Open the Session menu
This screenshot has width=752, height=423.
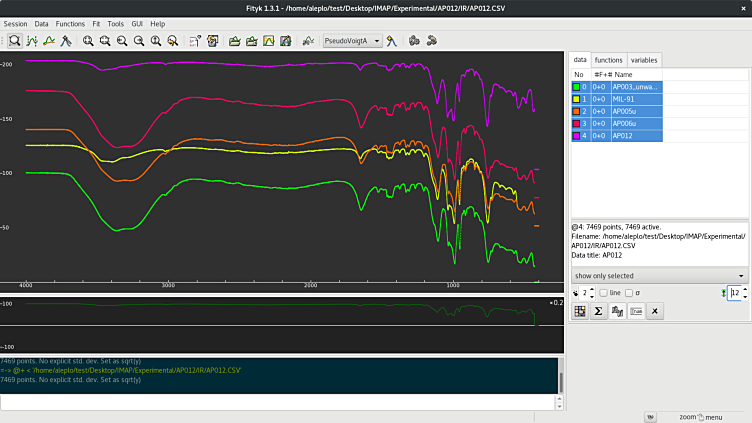(x=15, y=23)
